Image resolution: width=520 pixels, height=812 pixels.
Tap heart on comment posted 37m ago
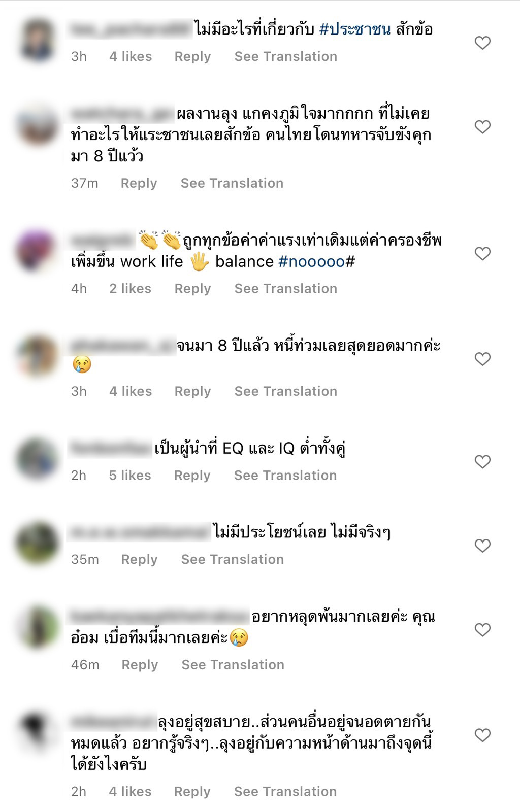point(482,126)
